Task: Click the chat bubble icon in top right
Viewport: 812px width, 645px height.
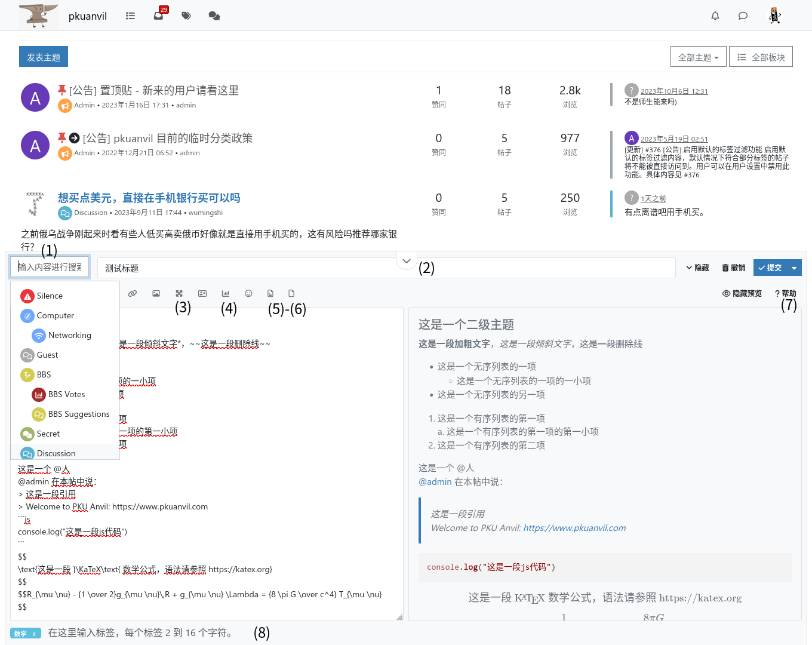Action: pyautogui.click(x=743, y=16)
